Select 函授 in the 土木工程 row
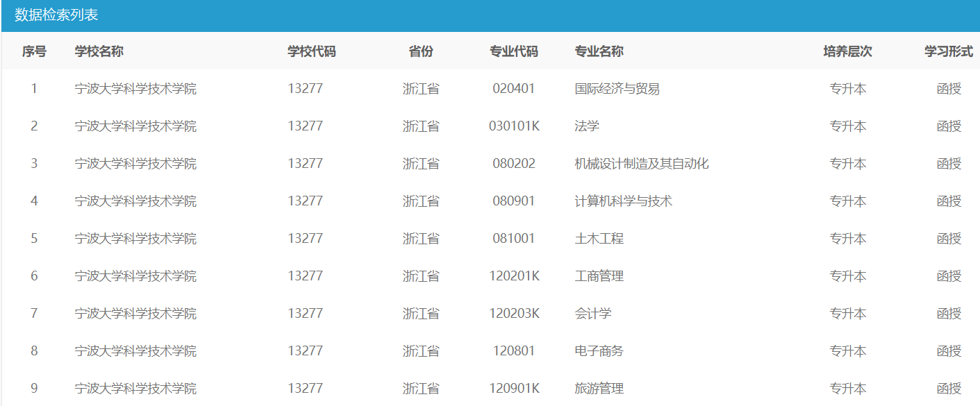The image size is (980, 406). 949,239
